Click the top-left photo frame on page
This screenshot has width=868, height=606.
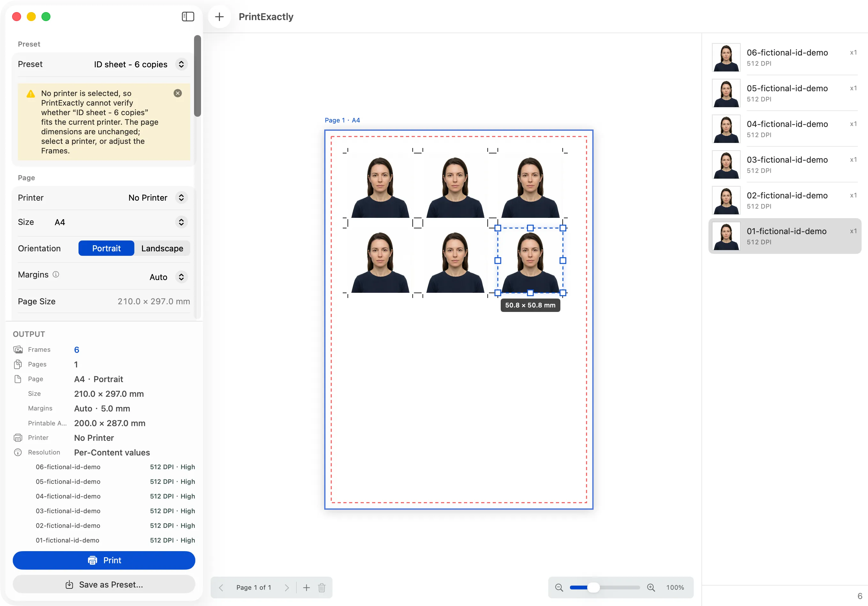(x=380, y=185)
